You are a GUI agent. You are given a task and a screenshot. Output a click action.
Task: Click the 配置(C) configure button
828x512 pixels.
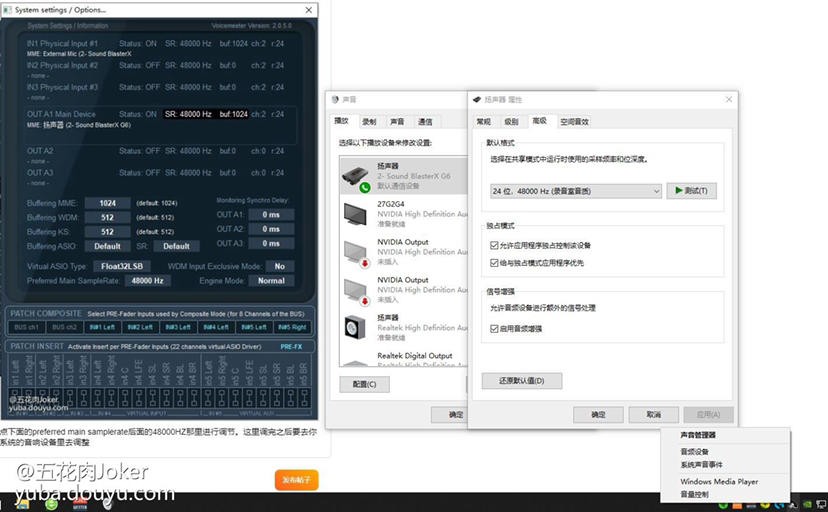[x=364, y=384]
